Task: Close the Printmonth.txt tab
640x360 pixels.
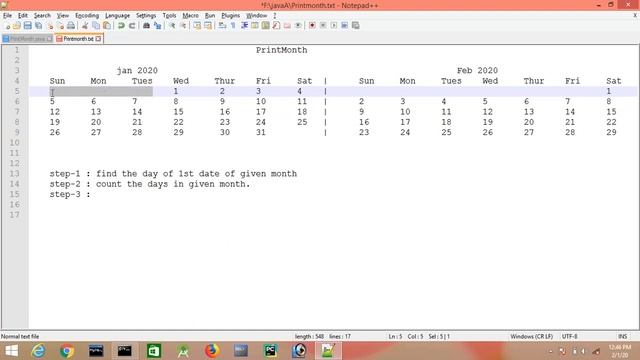Action: pyautogui.click(x=98, y=39)
